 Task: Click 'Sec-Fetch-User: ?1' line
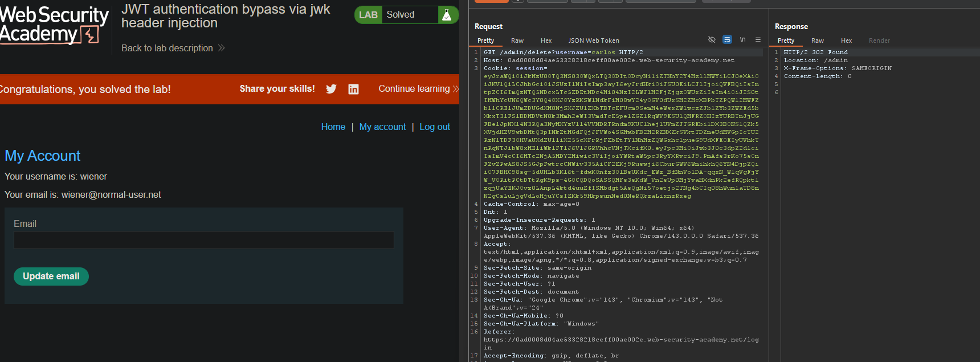point(519,284)
